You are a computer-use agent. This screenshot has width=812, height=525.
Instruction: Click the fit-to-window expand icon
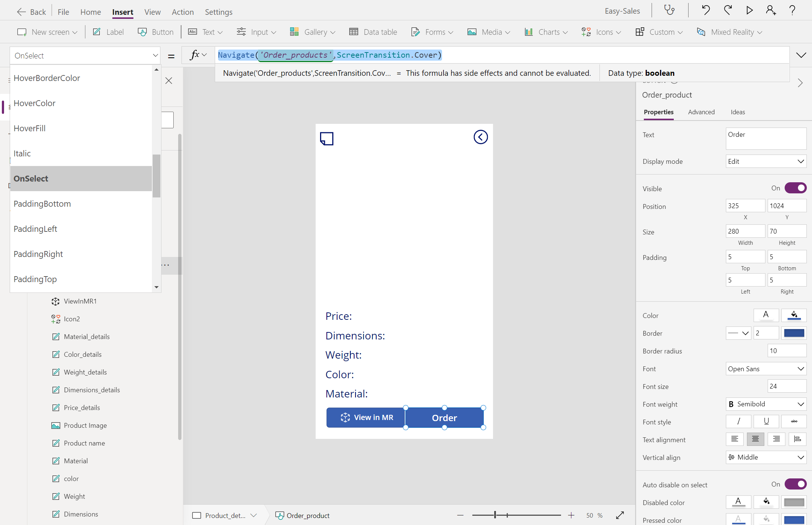(620, 515)
